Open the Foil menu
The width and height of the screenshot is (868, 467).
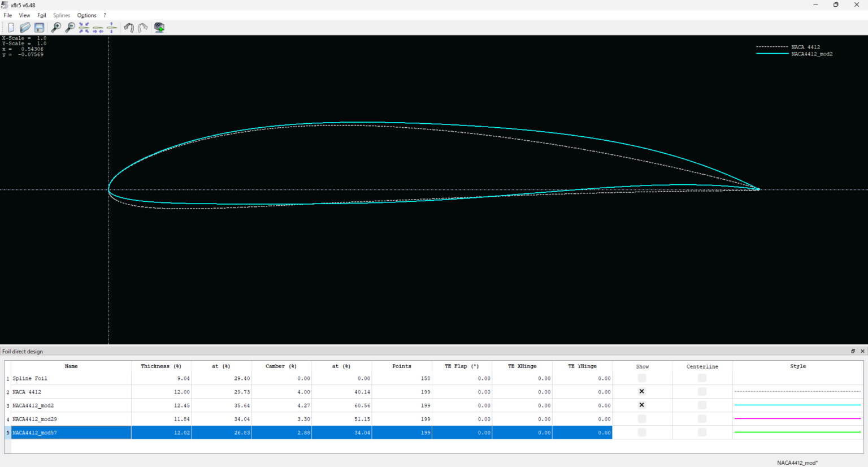[42, 15]
